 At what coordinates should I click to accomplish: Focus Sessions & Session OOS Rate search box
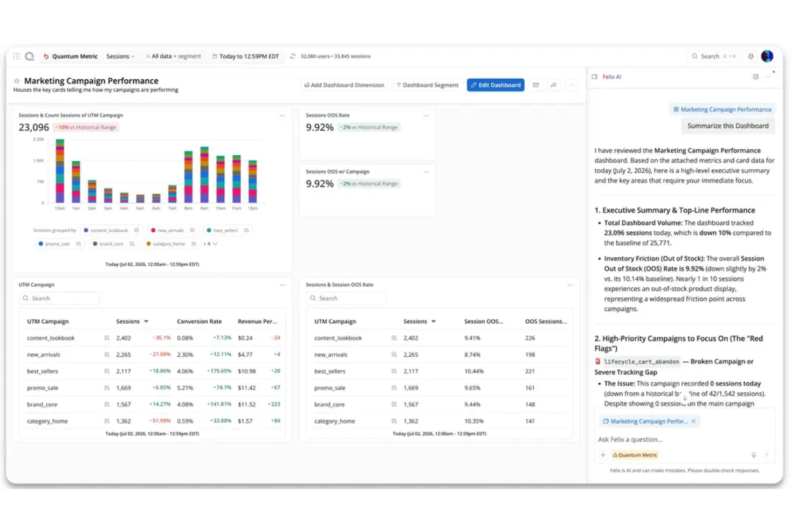pyautogui.click(x=347, y=299)
